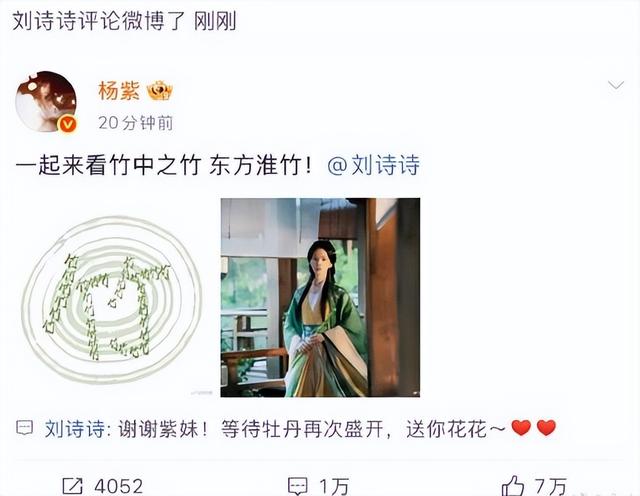Open the green costume drama photo
The width and height of the screenshot is (640, 496).
click(320, 297)
